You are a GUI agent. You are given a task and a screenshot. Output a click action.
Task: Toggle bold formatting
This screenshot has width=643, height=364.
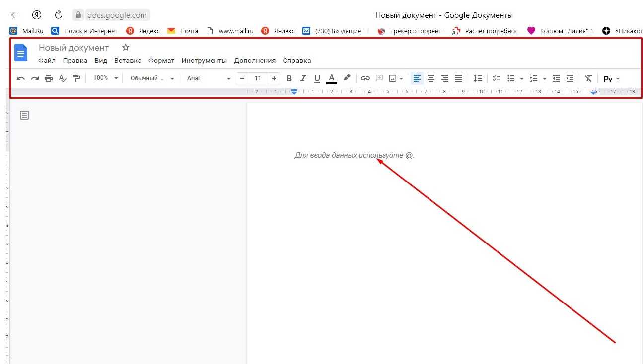click(x=289, y=78)
